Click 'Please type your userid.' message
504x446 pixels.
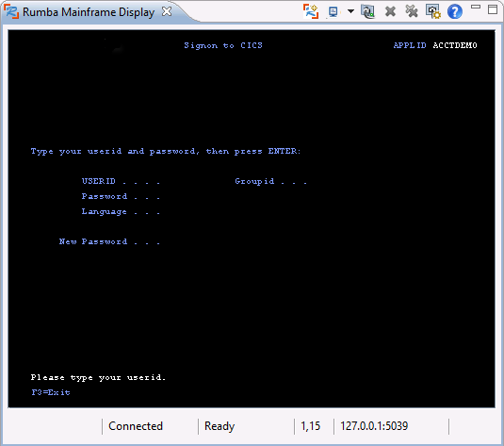98,377
